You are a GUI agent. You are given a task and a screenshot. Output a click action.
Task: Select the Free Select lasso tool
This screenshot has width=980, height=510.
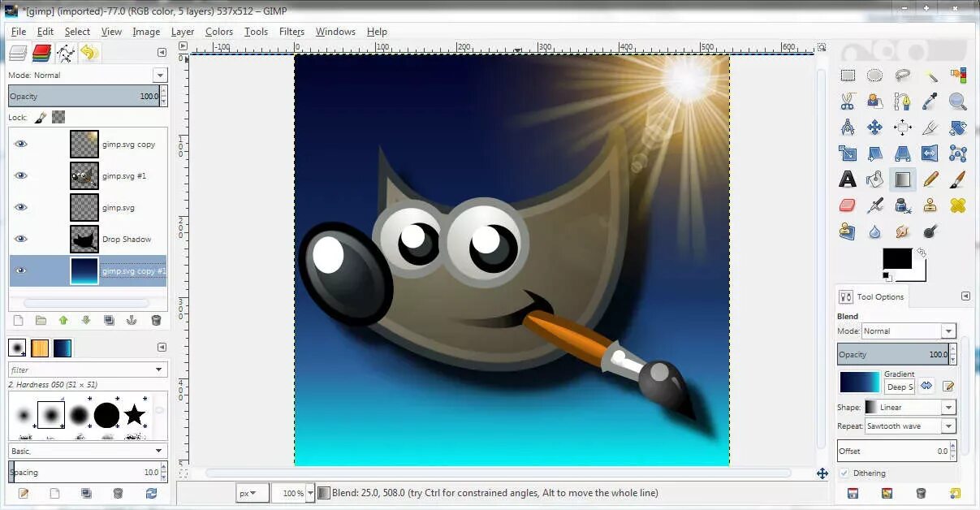[902, 76]
